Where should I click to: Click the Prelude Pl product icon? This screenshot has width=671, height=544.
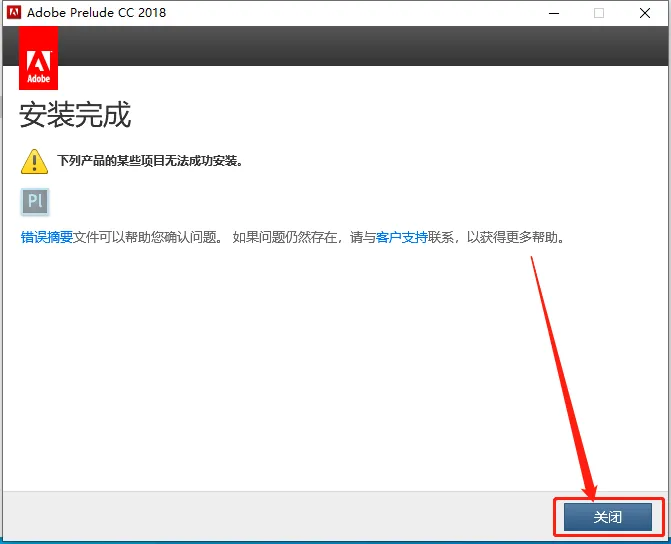35,201
